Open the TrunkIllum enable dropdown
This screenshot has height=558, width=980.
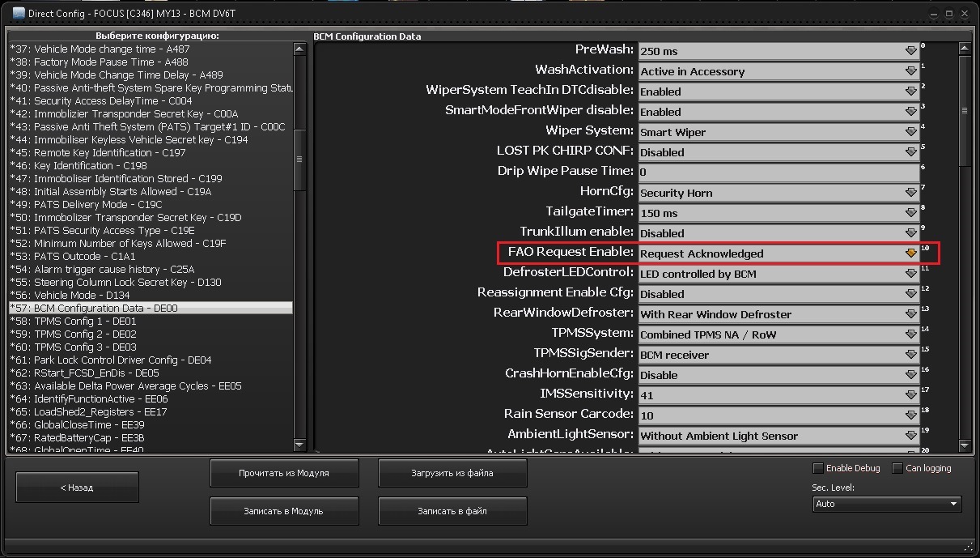pyautogui.click(x=778, y=233)
